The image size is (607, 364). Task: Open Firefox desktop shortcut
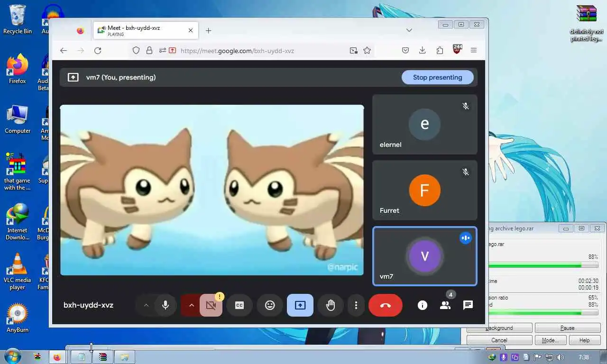[x=18, y=69]
